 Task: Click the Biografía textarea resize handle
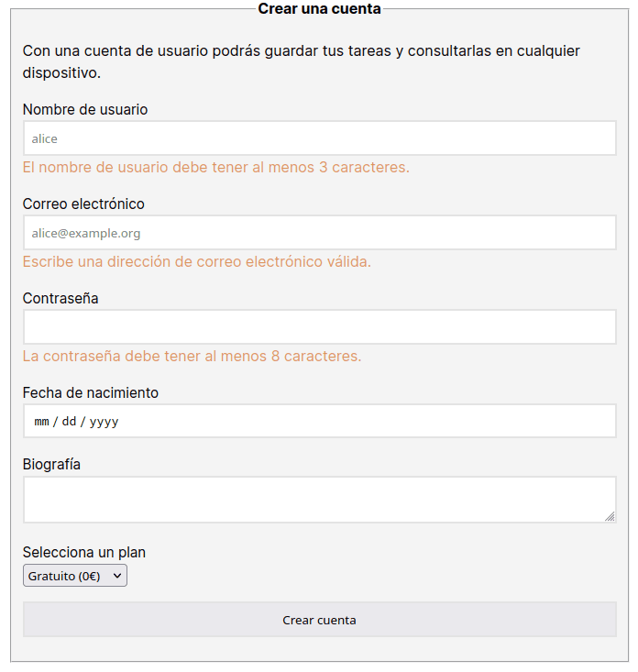coord(610,517)
